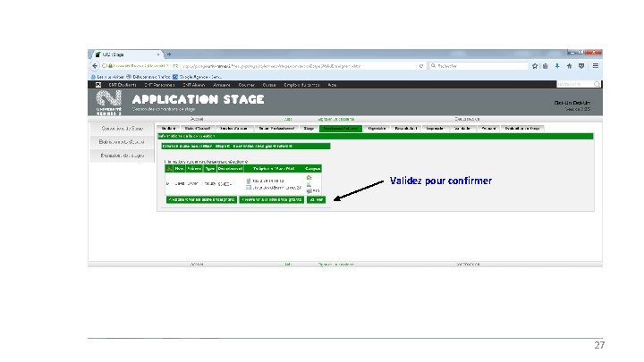Click the green Aide link in top navigation
The width and height of the screenshot is (644, 362).
click(288, 119)
